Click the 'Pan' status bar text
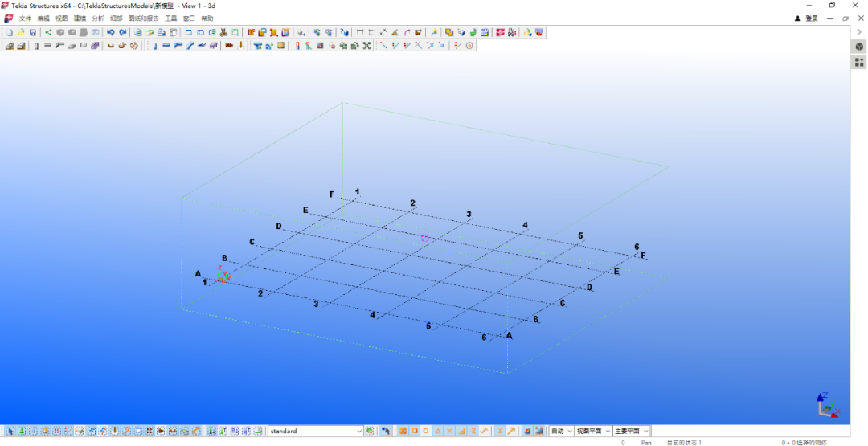This screenshot has width=868, height=446. pyautogui.click(x=646, y=443)
